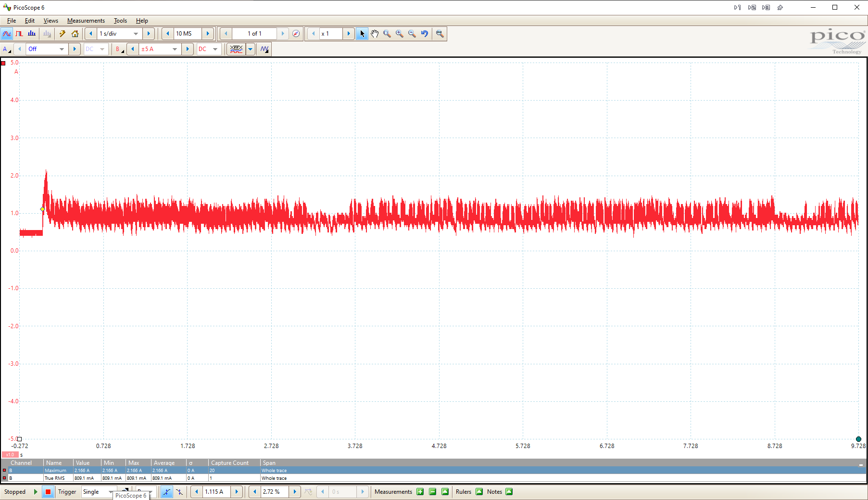Click the red Stop button

[48, 492]
